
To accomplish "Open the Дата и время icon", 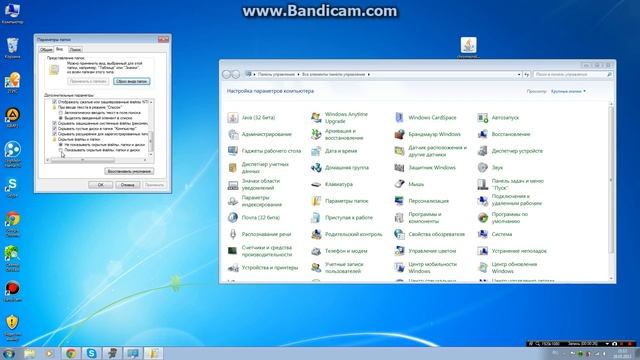I will point(316,151).
